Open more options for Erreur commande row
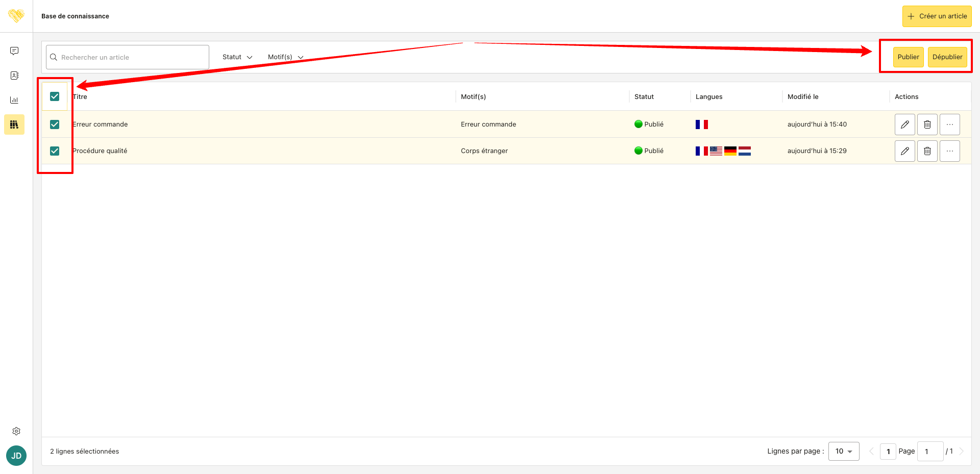The width and height of the screenshot is (980, 474). pos(949,124)
